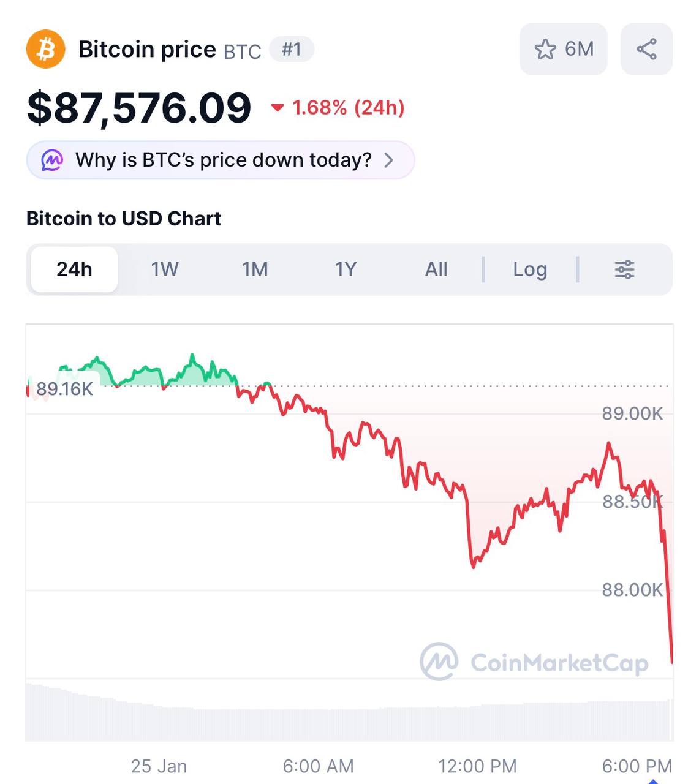The height and width of the screenshot is (784, 699).
Task: Click the chevron arrow after price question
Action: point(388,160)
